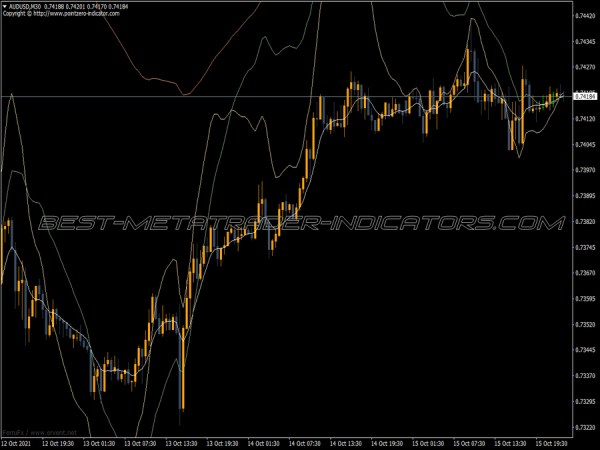The image size is (600, 450).
Task: Click the 14 Oct 19:30 time label
Action: pyautogui.click(x=387, y=443)
